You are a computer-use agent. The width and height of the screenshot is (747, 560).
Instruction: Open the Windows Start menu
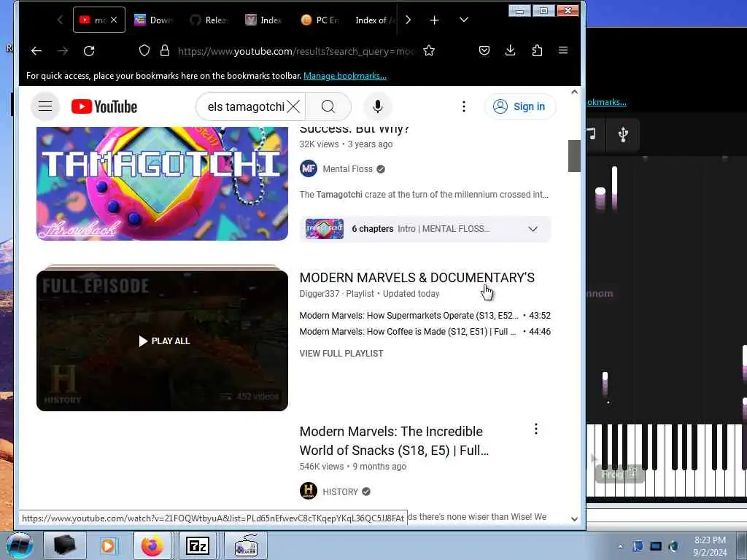(19, 545)
